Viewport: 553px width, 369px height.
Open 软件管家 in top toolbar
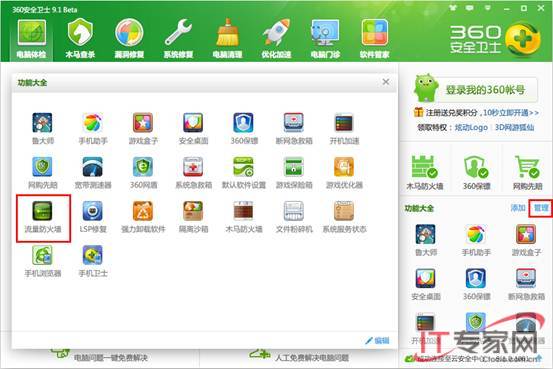pyautogui.click(x=374, y=39)
